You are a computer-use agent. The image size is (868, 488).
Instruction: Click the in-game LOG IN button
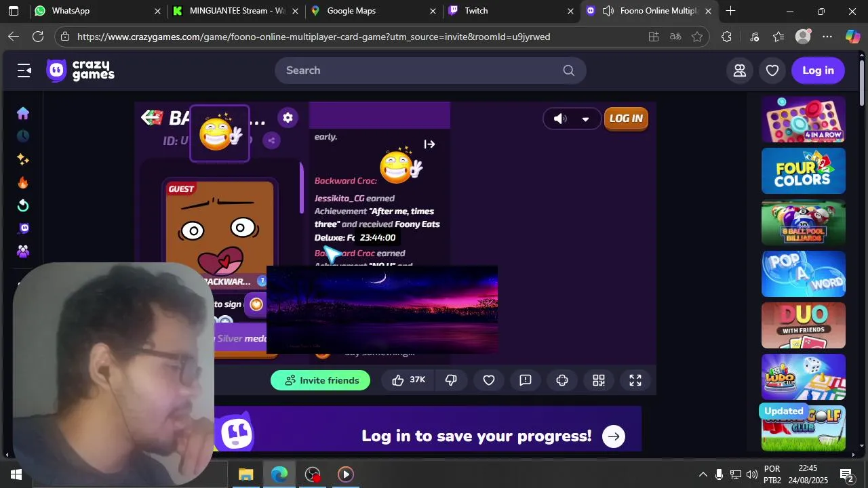pos(626,119)
